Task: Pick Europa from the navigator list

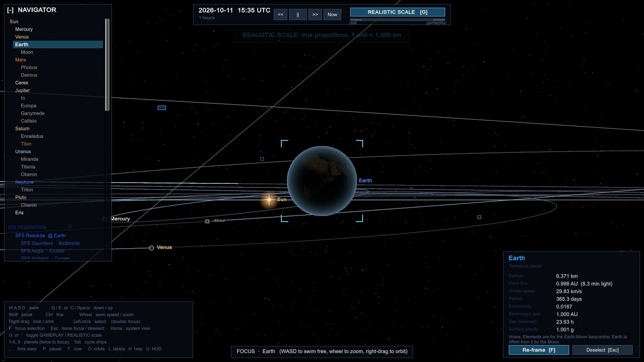Action: coord(29,106)
